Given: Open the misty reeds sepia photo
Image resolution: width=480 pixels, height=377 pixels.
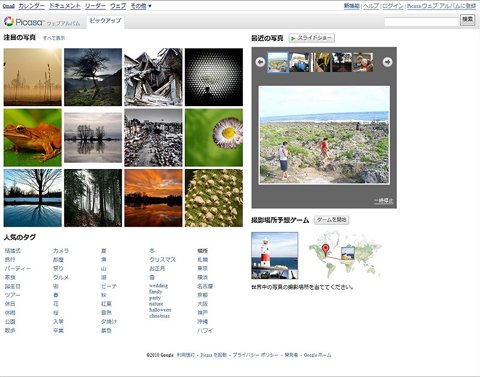Looking at the screenshot, I should pos(33,77).
